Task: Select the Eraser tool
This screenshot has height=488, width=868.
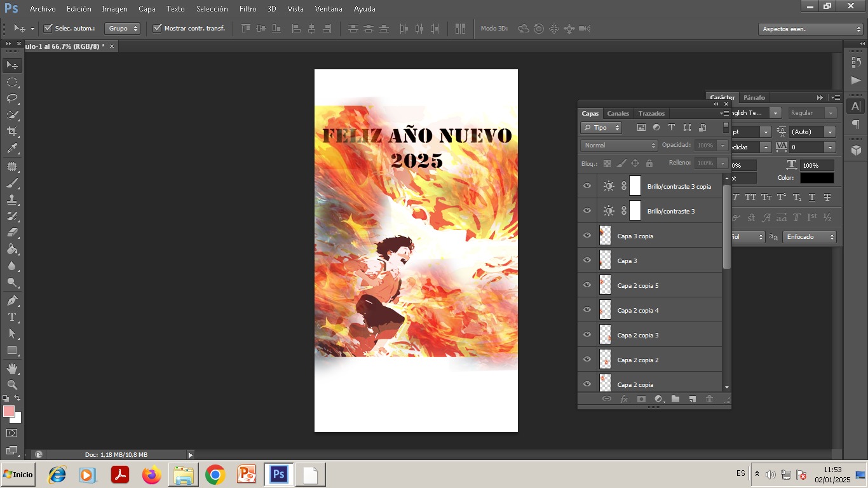Action: coord(12,233)
